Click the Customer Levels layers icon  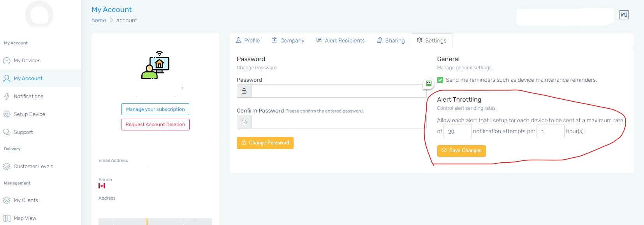pyautogui.click(x=7, y=167)
